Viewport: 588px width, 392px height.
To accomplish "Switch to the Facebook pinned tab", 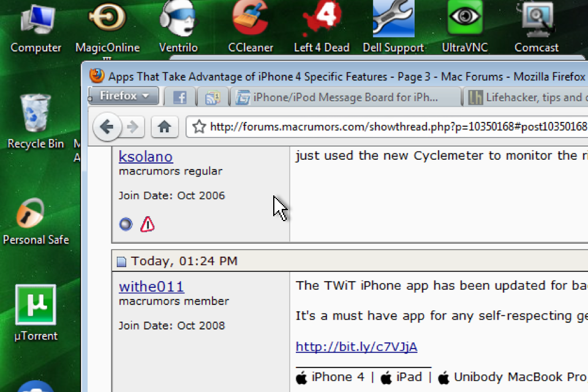I will (x=180, y=97).
